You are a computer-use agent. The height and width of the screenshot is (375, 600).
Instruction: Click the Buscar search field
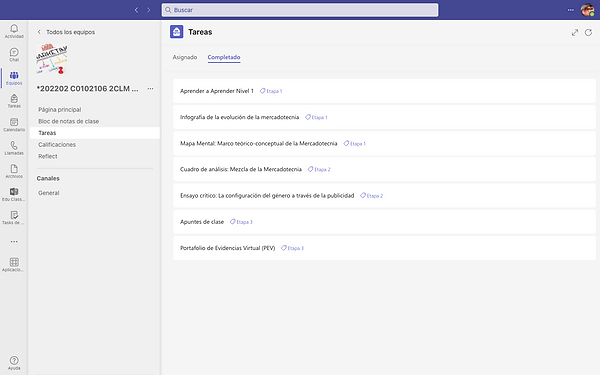coord(300,10)
